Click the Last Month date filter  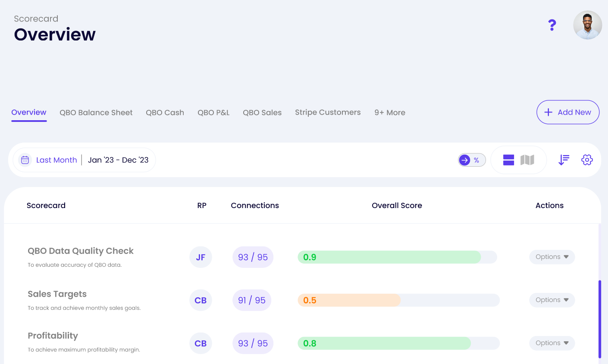[x=56, y=159]
